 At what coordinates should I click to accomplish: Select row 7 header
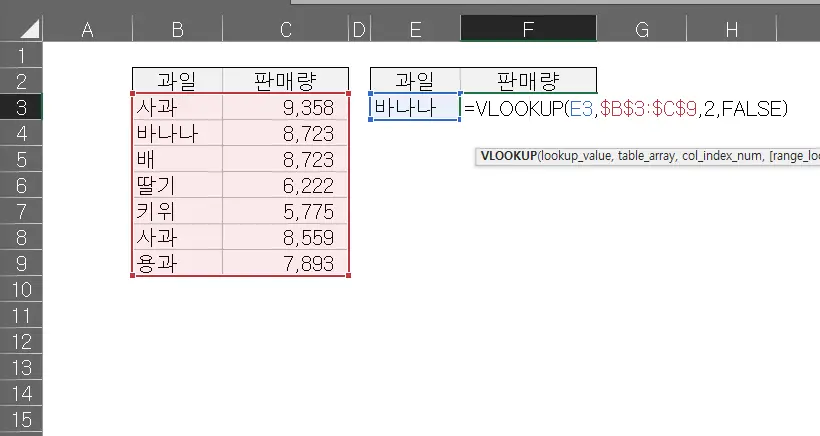pyautogui.click(x=21, y=211)
